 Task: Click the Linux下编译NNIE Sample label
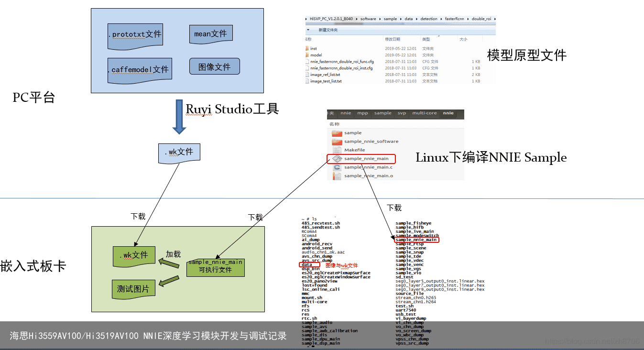[x=491, y=157]
